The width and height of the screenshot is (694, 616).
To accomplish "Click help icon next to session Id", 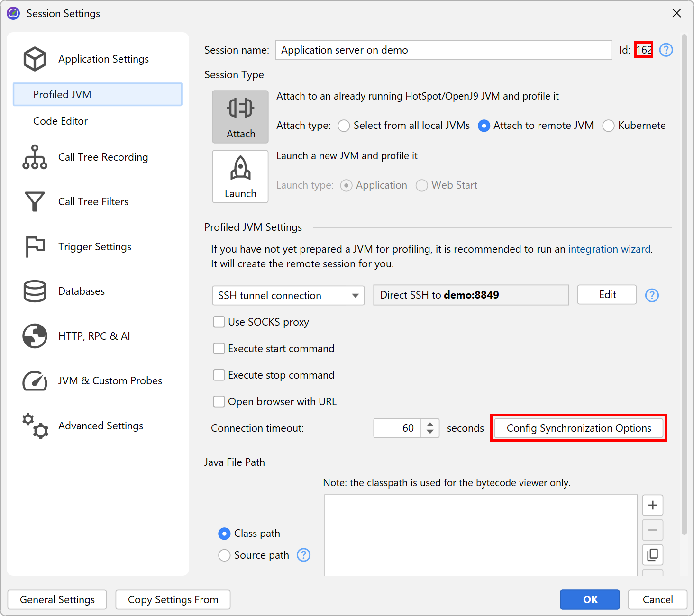I will (666, 50).
